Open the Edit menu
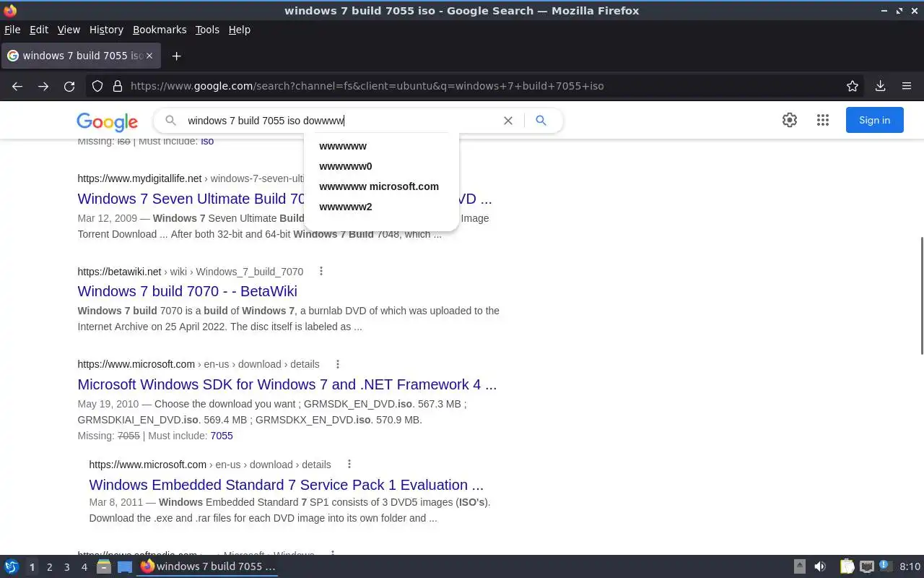 click(x=39, y=30)
